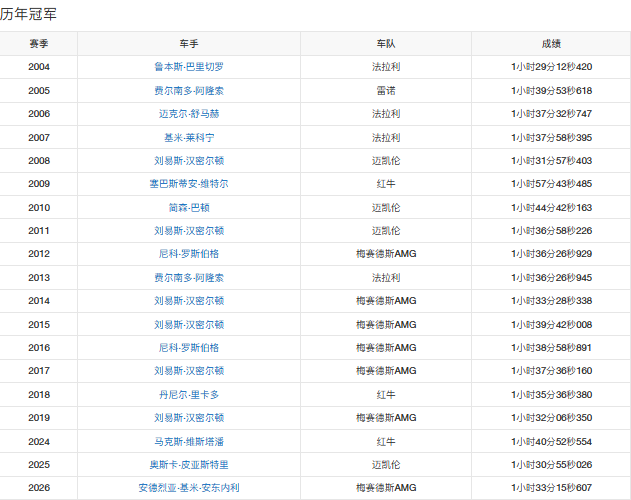Screen dimensions: 631x500
Task: Select the result 1小时39分53秒618
Action: [x=551, y=91]
